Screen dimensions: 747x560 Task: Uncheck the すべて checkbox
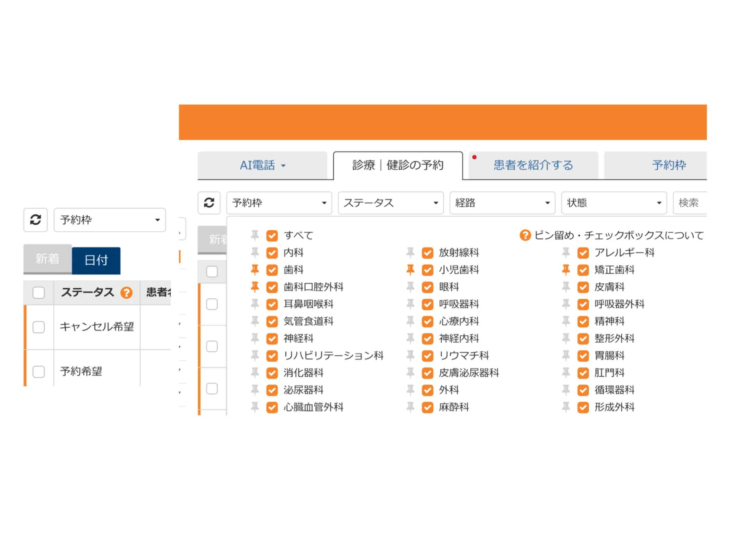[x=272, y=236]
